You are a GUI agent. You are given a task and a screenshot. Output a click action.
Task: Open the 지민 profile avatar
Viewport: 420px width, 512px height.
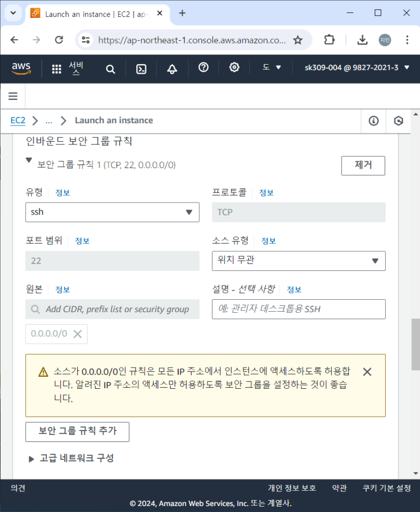[385, 40]
